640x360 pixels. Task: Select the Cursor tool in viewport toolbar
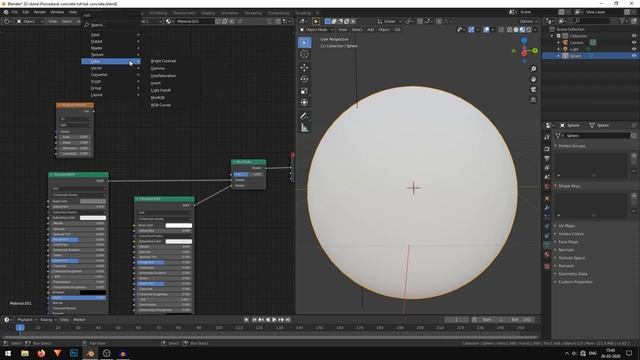[x=304, y=54]
